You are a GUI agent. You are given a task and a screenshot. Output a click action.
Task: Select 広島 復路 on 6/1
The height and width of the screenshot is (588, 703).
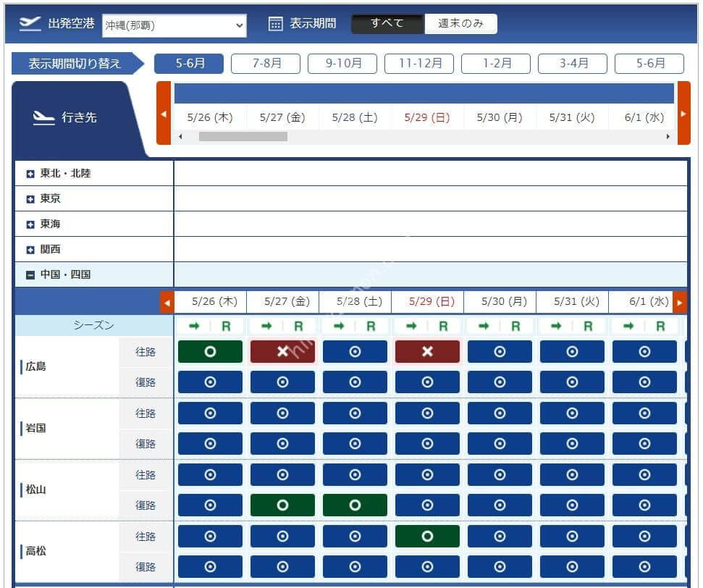(x=644, y=382)
